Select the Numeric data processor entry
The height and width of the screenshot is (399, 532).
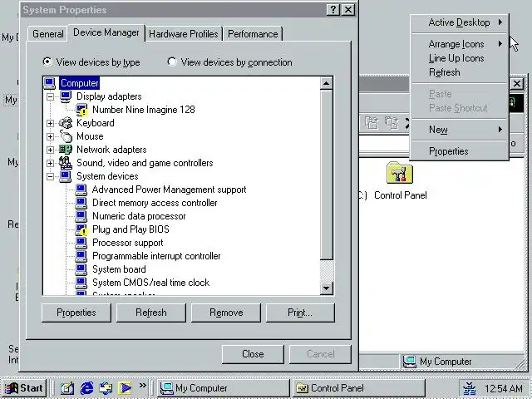(x=139, y=216)
